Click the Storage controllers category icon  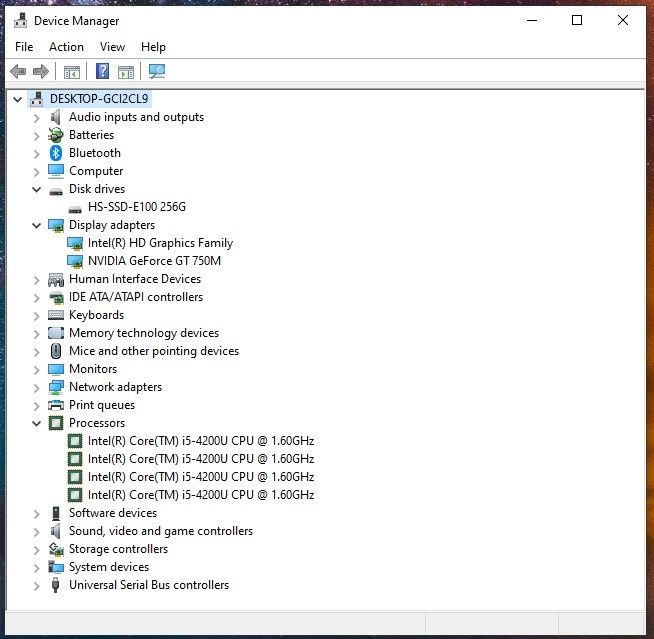56,549
